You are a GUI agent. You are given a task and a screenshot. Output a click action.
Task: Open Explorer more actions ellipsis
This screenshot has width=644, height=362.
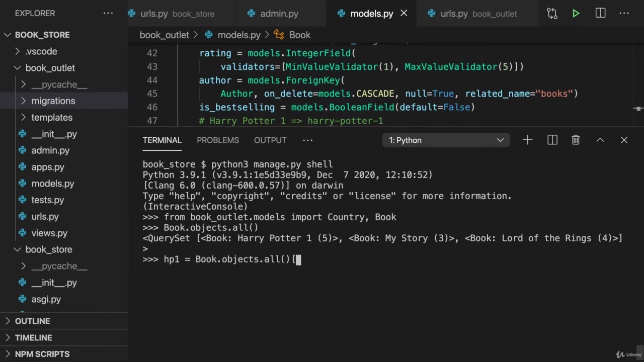(x=108, y=13)
